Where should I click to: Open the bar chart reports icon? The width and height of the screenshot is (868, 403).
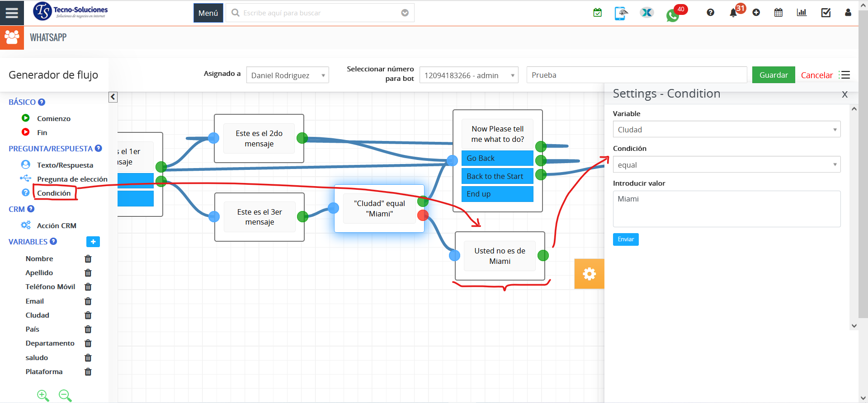(802, 13)
